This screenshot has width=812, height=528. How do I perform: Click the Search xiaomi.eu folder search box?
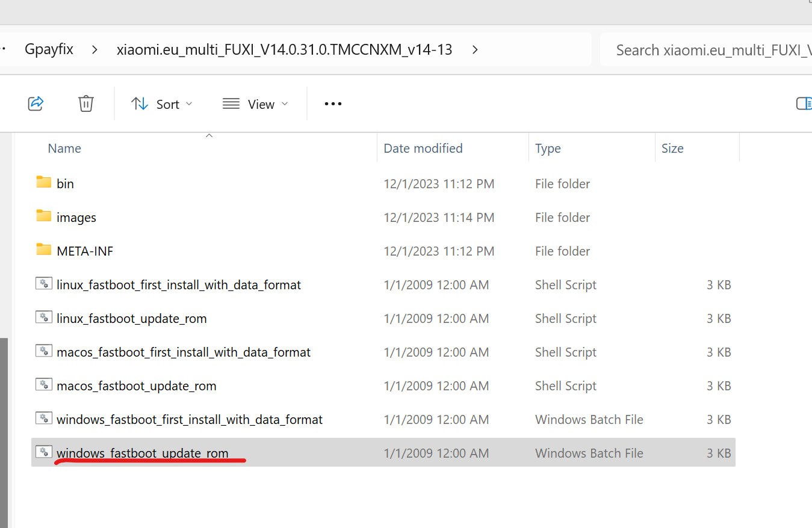(707, 50)
